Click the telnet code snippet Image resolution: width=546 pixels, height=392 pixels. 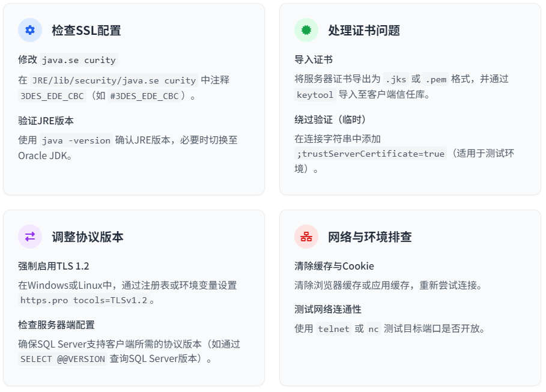coord(333,329)
